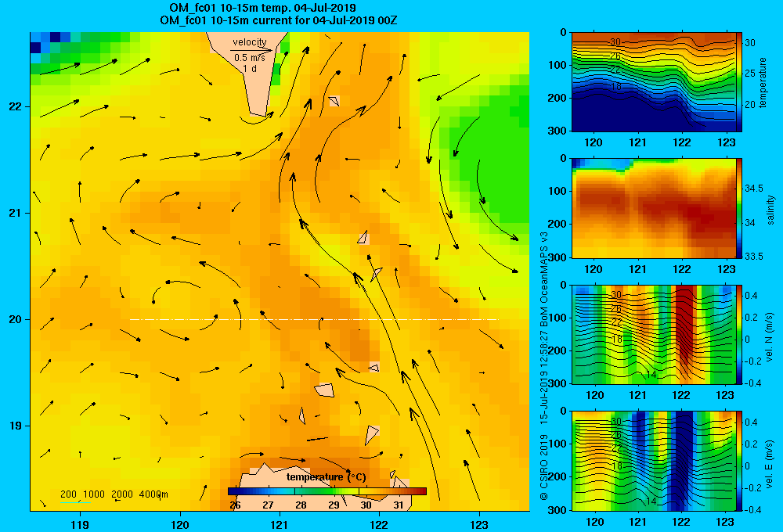Image resolution: width=783 pixels, height=532 pixels.
Task: Click the vertical 'BoM OceanMAPS v3' text
Action: 544,279
